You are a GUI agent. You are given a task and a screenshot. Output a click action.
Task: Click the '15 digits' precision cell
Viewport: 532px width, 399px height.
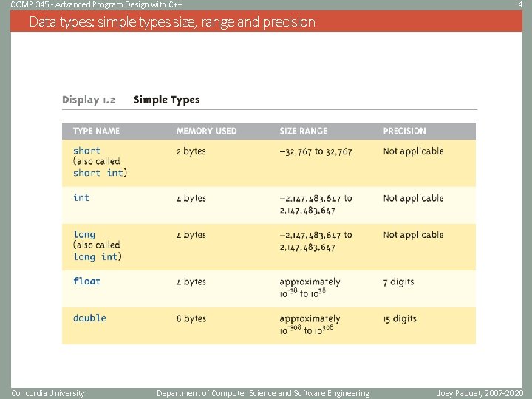coord(400,318)
